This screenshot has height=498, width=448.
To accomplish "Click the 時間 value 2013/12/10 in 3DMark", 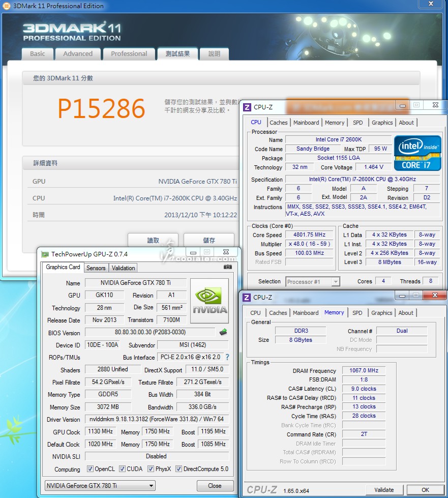I will click(200, 215).
